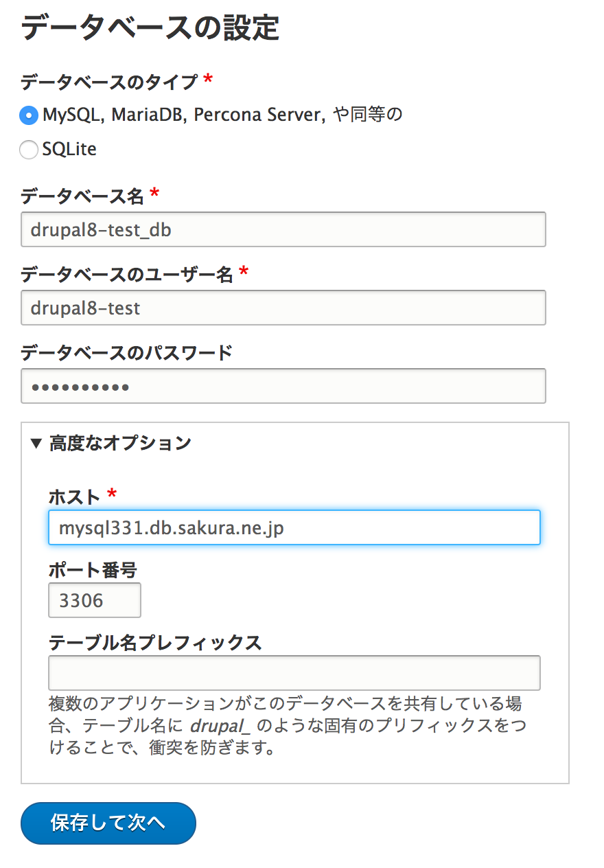Screen dimensions: 604x868
Task: Click inside the データベース名 field
Action: tap(283, 229)
